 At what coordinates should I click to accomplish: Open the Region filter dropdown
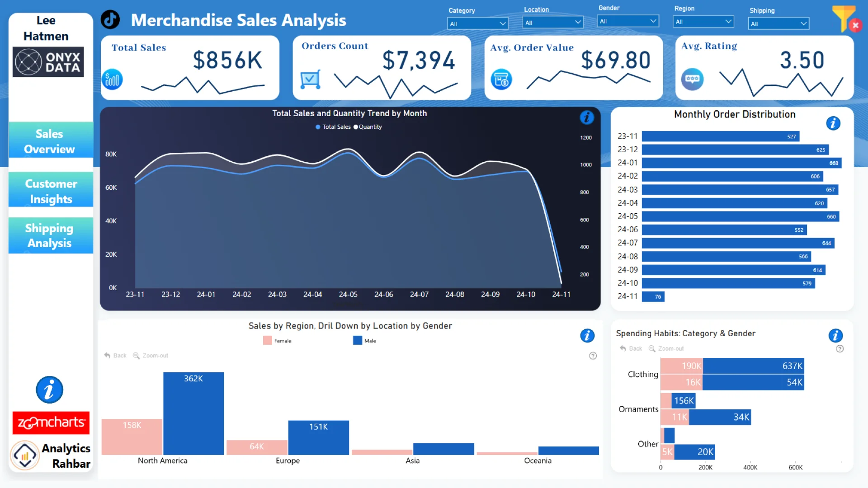(703, 21)
